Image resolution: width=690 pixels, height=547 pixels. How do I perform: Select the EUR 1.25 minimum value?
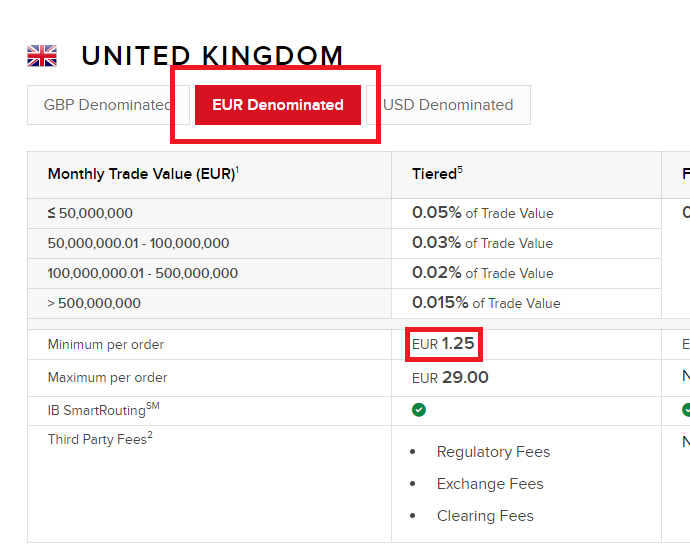coord(443,344)
